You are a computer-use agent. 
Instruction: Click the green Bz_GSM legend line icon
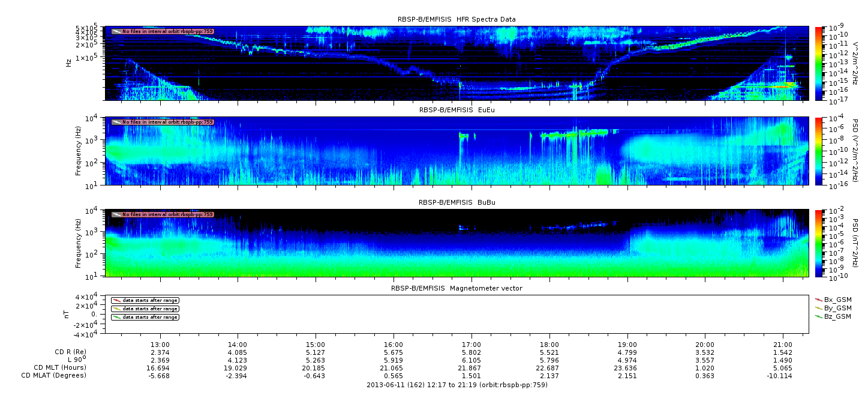click(x=819, y=316)
